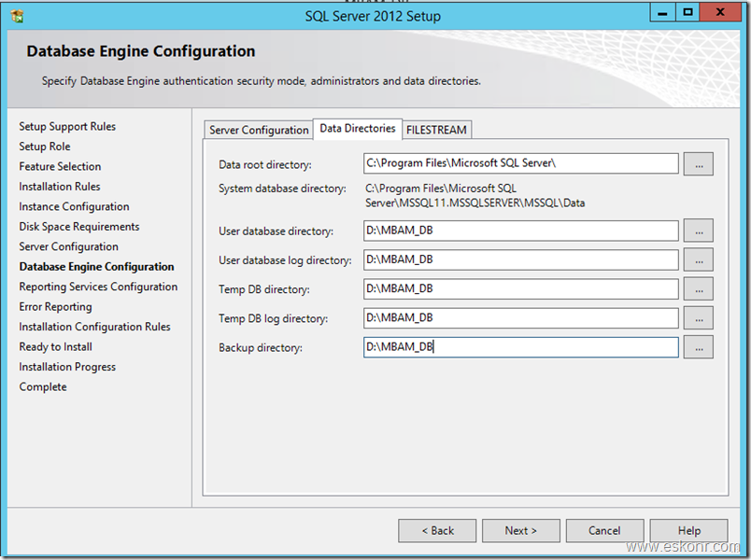This screenshot has width=751, height=560.
Task: Open Help for Database Engine Configuration
Action: click(x=688, y=530)
